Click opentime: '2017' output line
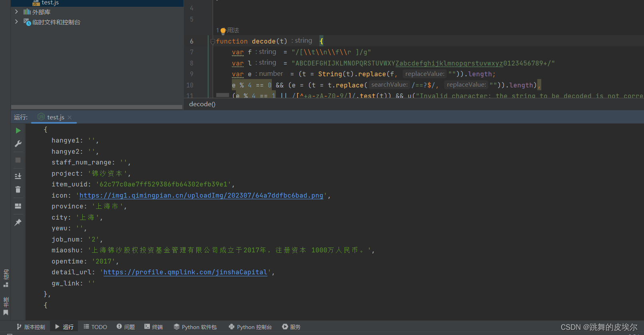The image size is (644, 335). (x=85, y=262)
